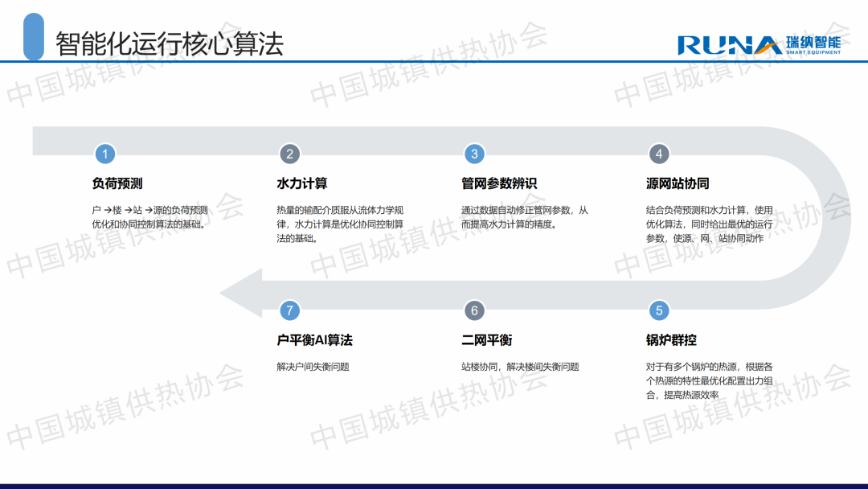
Task: Select the number 3 step circle
Action: click(474, 154)
